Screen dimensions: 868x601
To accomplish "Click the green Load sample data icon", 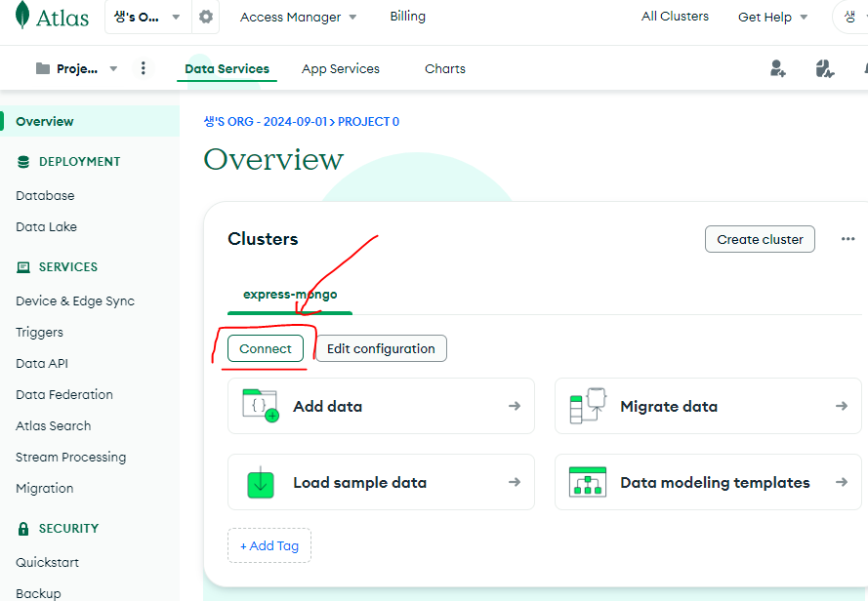I will point(260,482).
